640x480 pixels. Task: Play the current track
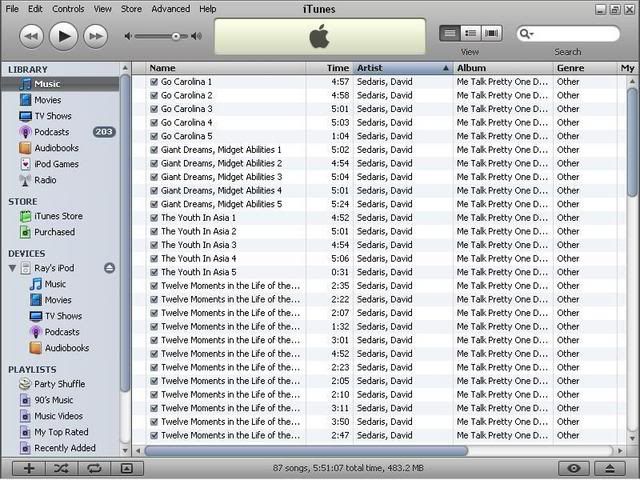coord(63,36)
